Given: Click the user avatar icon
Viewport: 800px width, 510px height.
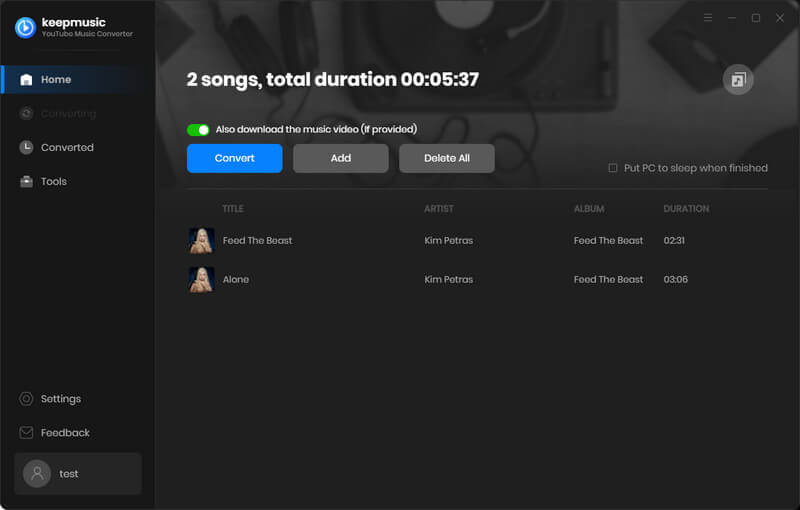Looking at the screenshot, I should 37,474.
